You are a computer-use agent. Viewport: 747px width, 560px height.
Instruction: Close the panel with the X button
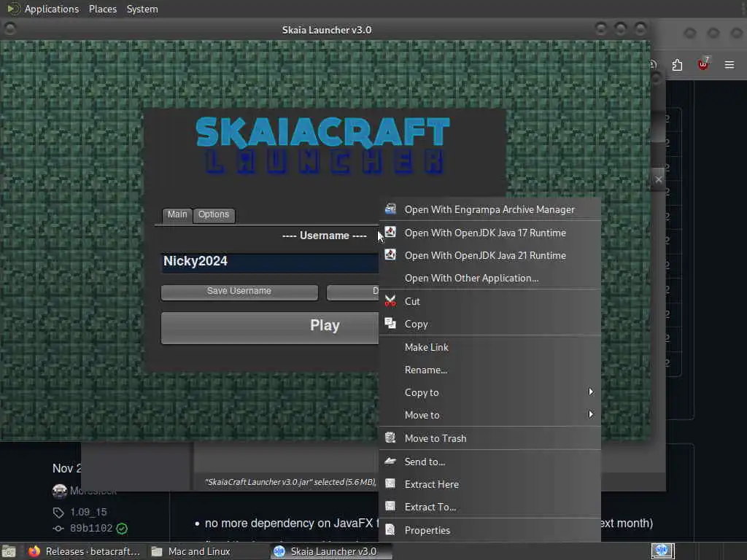point(659,179)
